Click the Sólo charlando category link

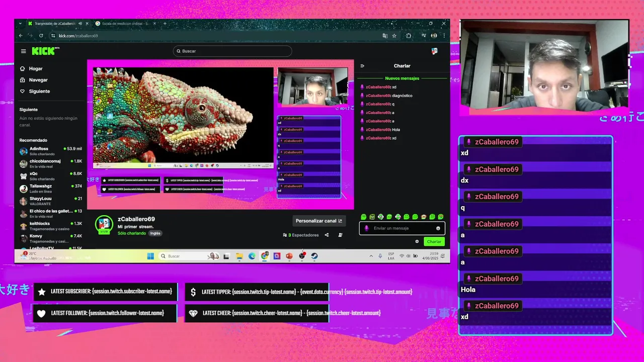coord(131,233)
